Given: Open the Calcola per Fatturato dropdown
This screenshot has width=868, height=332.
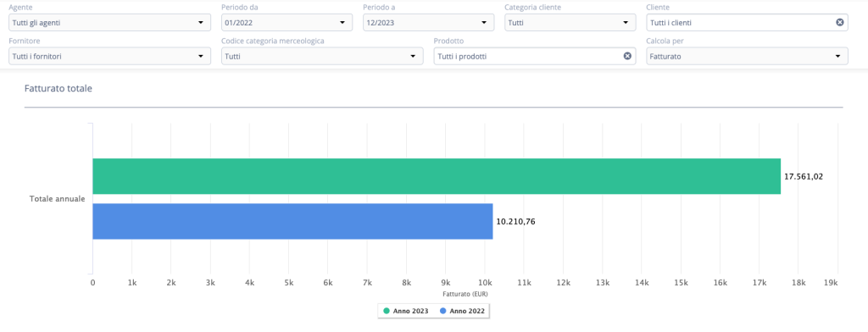Looking at the screenshot, I should pos(748,56).
